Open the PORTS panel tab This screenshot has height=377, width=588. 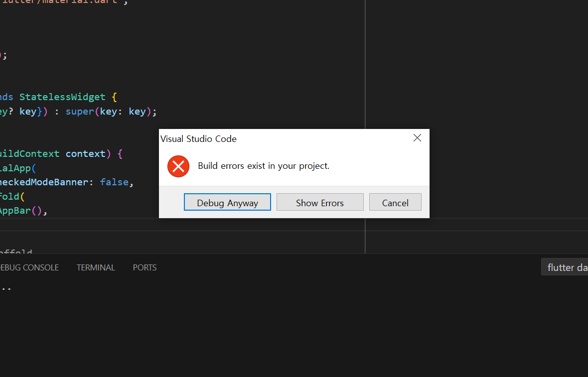(145, 267)
